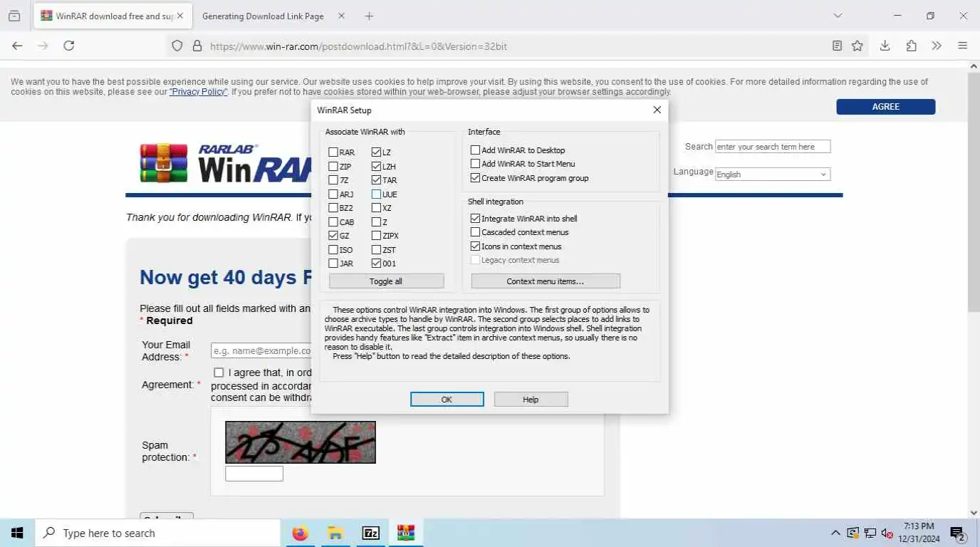980x547 pixels.
Task: Close the Generating Download Link Page tab
Action: pos(341,16)
